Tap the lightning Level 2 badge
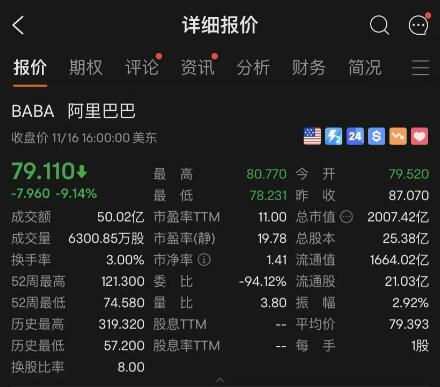The image size is (440, 387). pyautogui.click(x=334, y=136)
